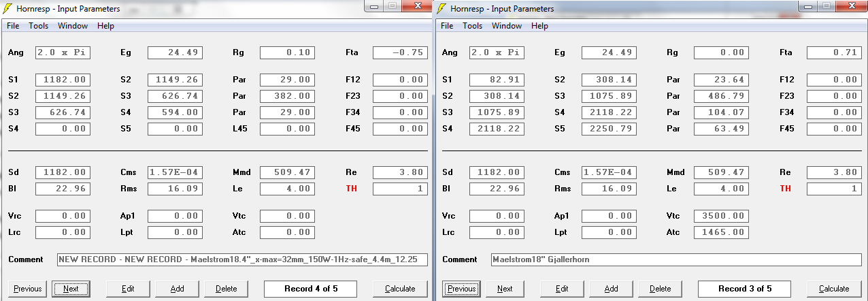Click the Comment field starting NEW RECORD
868x301 pixels.
coord(242,259)
